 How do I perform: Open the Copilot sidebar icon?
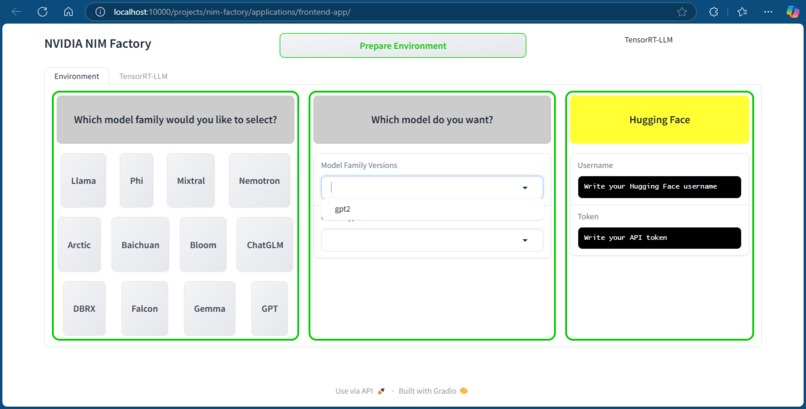point(793,12)
